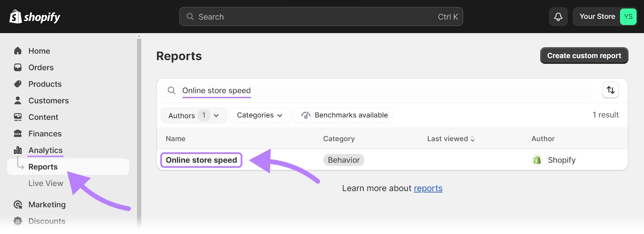Open Analytics in the sidebar
This screenshot has width=644, height=234.
(45, 150)
